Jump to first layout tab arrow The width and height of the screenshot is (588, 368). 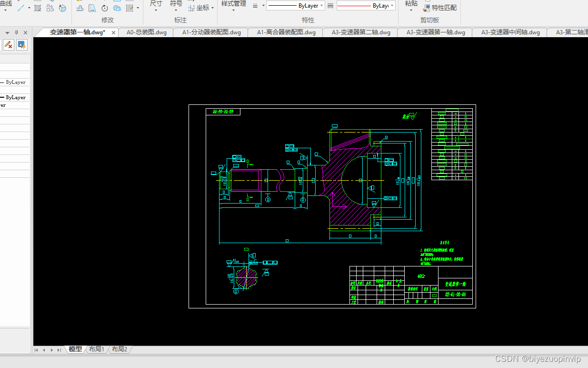36,350
